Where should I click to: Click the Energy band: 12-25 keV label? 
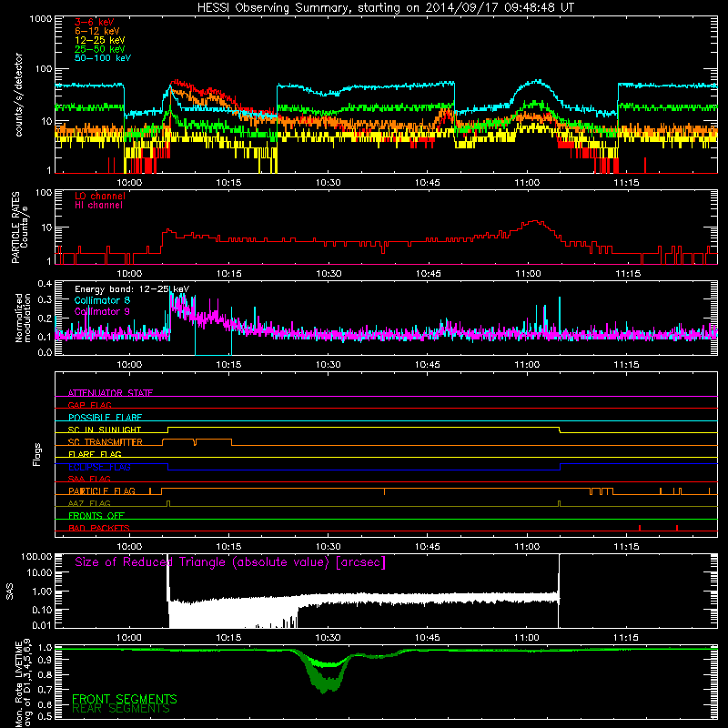click(x=132, y=289)
